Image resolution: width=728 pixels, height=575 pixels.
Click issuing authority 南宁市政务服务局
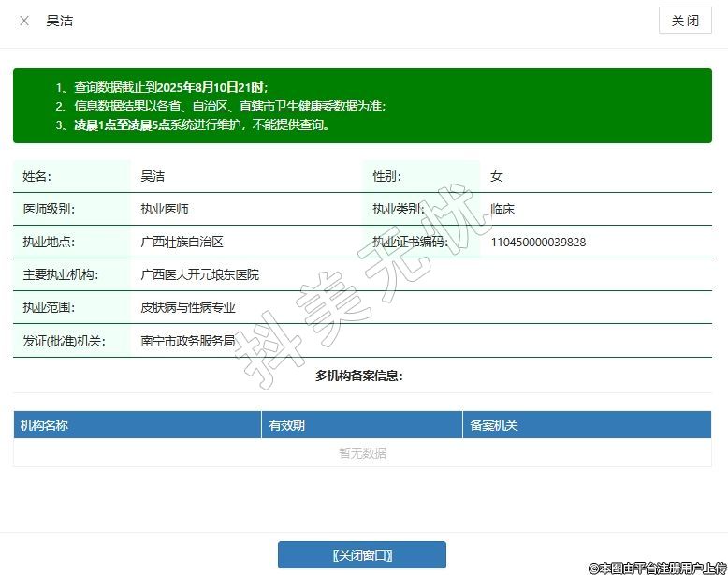(187, 341)
